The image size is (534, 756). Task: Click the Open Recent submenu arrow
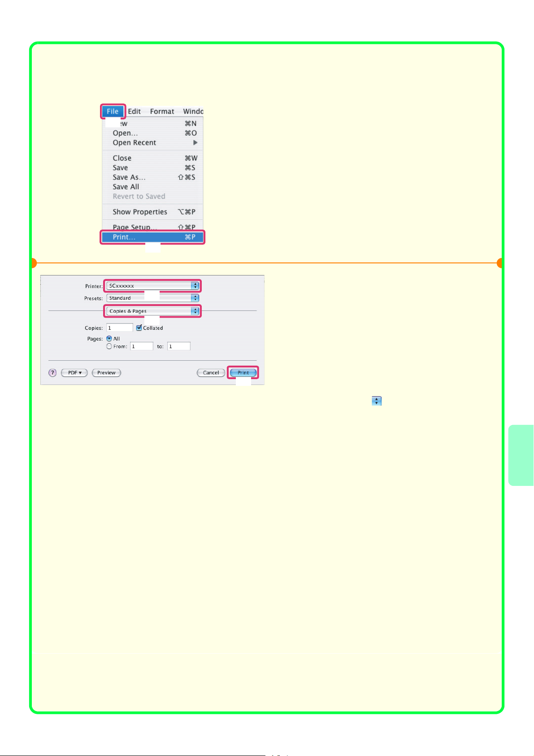[x=195, y=143]
